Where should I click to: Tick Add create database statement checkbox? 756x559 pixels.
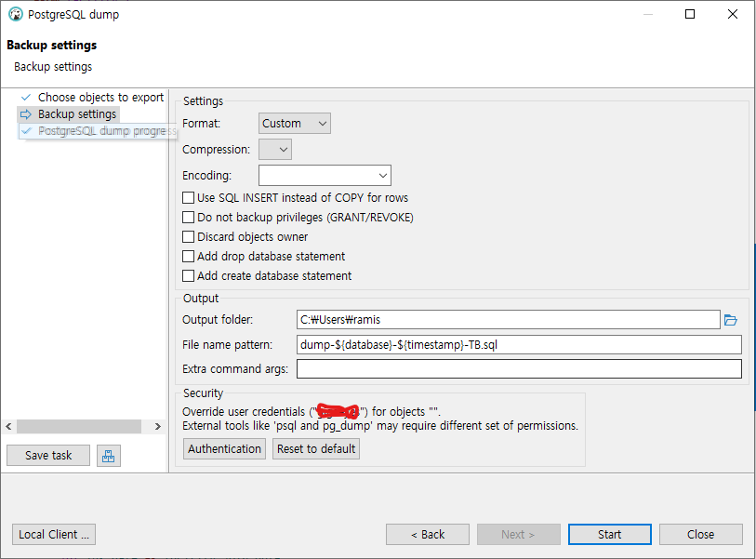point(189,276)
